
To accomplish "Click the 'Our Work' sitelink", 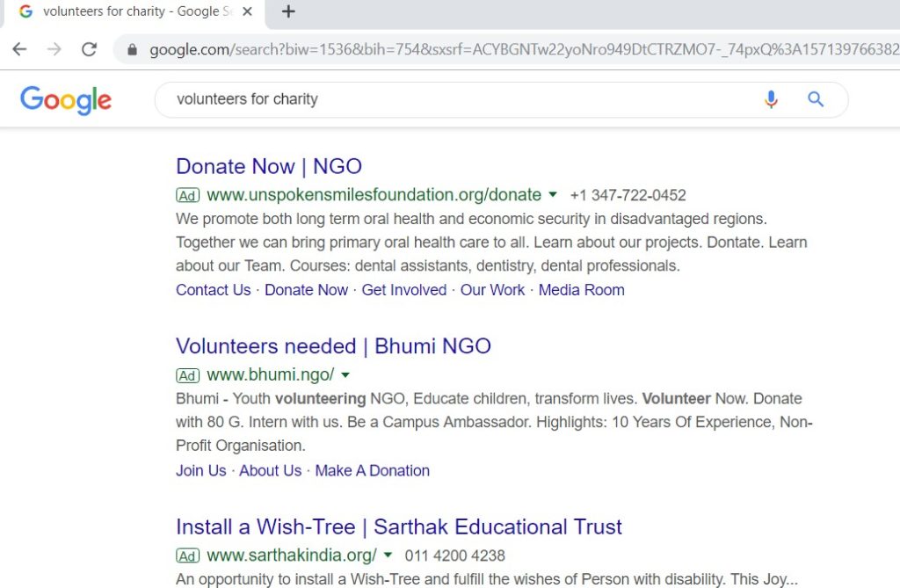I will point(492,290).
